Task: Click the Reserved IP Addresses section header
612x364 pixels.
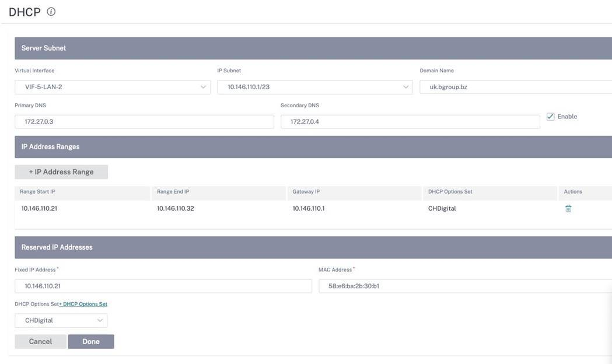Action: point(313,247)
